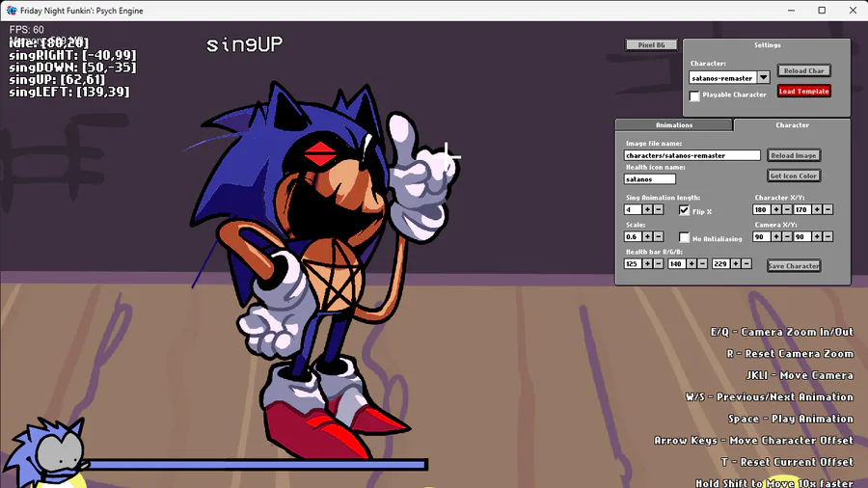Decrease Health bar green value
868x488 pixels.
(702, 264)
